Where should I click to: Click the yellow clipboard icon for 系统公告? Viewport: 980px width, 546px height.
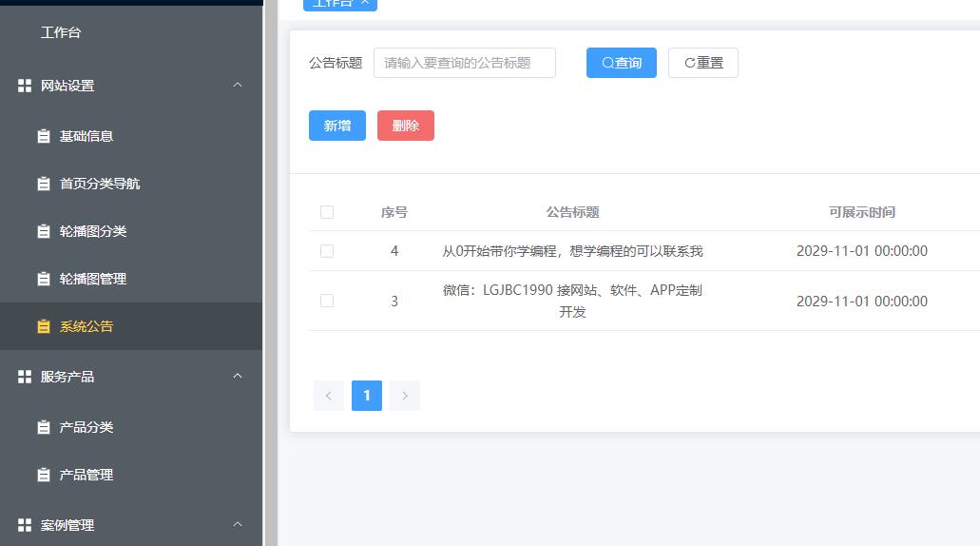point(44,326)
